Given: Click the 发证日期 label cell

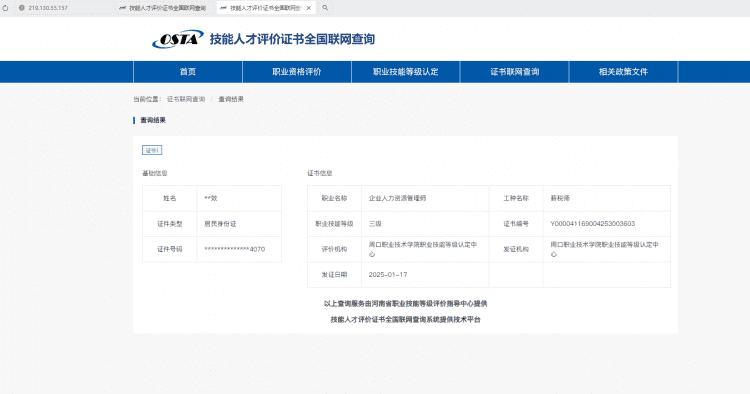Looking at the screenshot, I should 334,275.
